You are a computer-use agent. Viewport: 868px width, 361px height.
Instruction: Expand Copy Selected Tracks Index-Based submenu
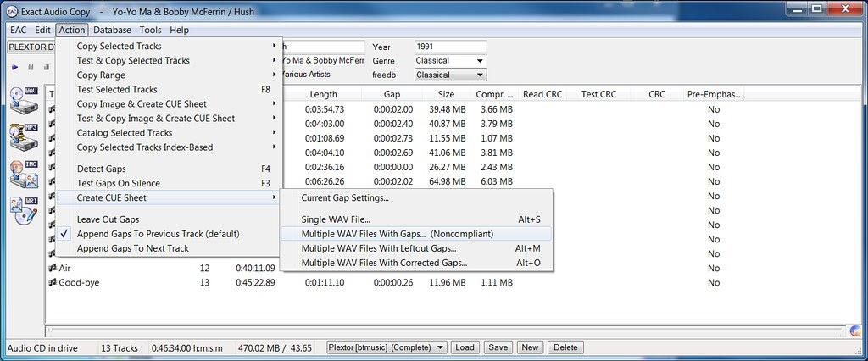(170, 147)
